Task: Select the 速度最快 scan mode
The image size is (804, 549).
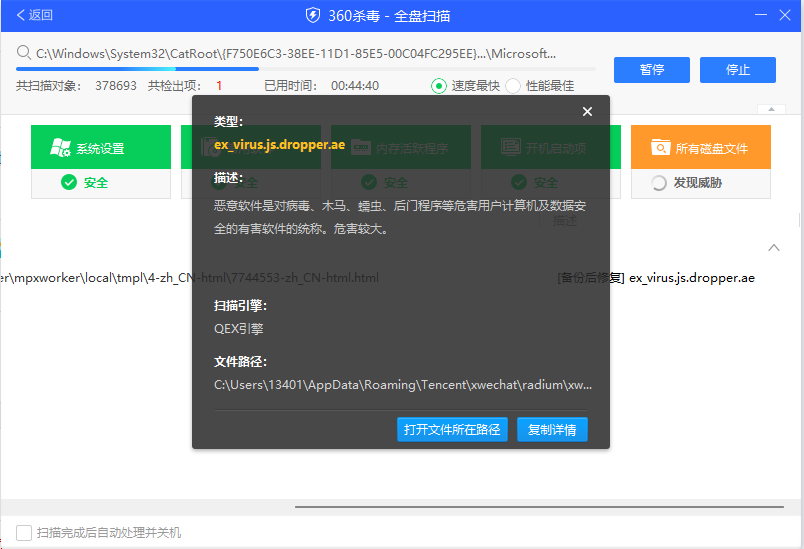Action: [x=439, y=86]
